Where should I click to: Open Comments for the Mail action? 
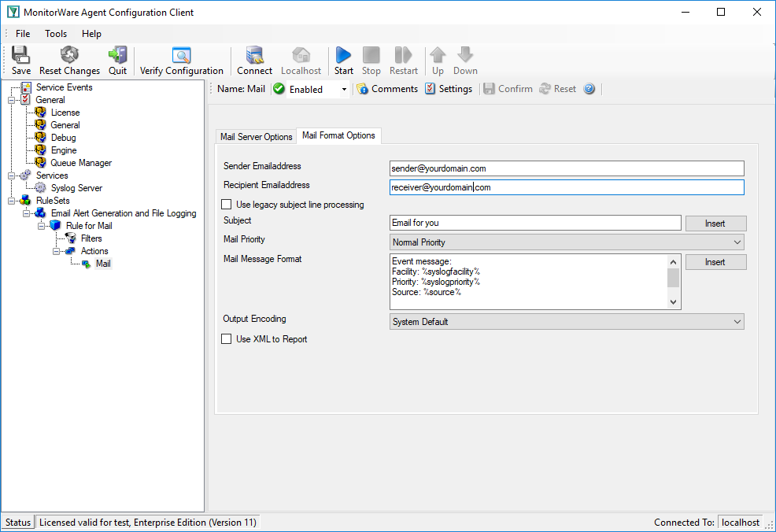tap(387, 89)
